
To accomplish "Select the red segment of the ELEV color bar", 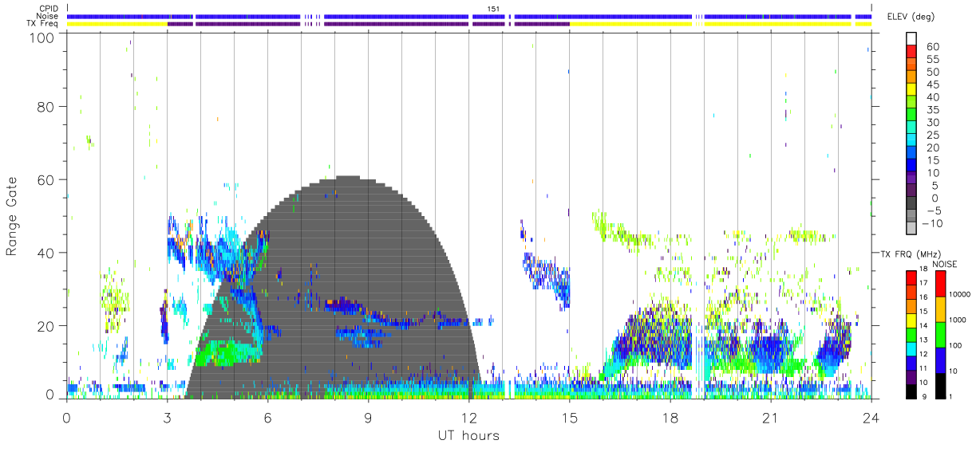I will click(911, 53).
